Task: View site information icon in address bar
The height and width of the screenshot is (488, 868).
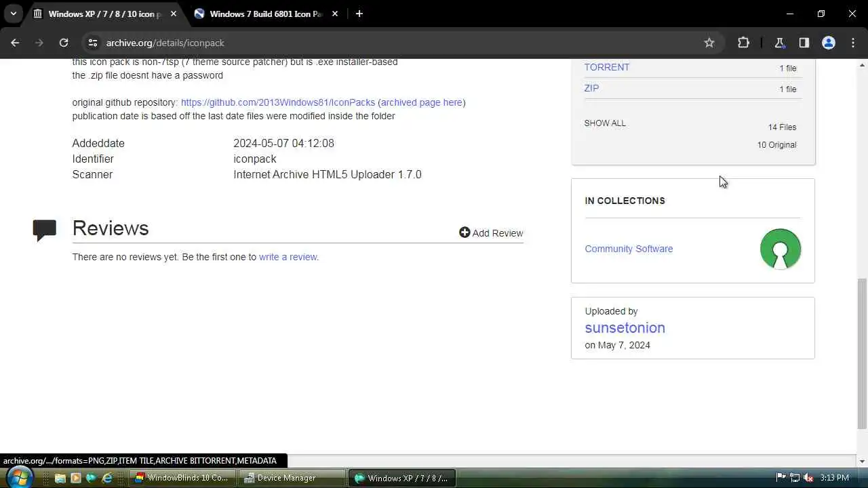Action: click(93, 43)
